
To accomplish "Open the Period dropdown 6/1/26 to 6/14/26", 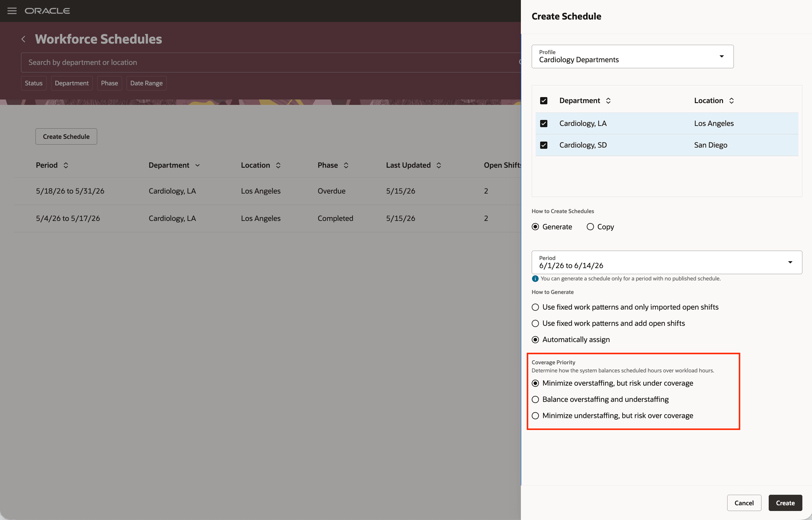I will point(667,262).
